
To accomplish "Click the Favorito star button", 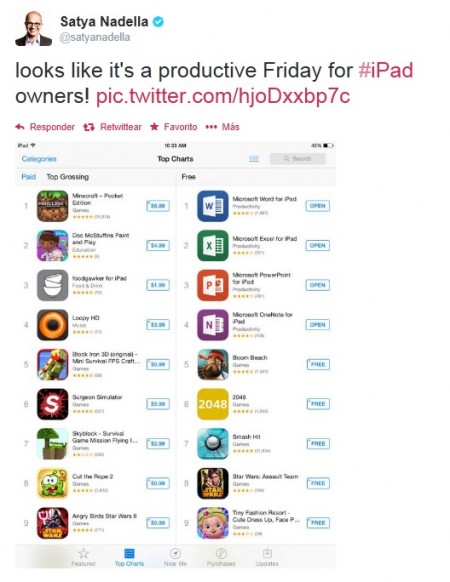I will pos(173,127).
